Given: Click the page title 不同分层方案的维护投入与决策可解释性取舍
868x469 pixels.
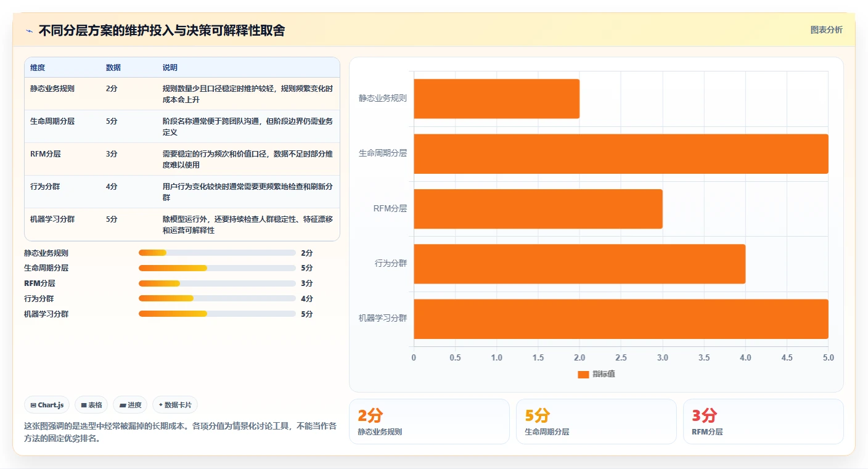Looking at the screenshot, I should tap(162, 31).
